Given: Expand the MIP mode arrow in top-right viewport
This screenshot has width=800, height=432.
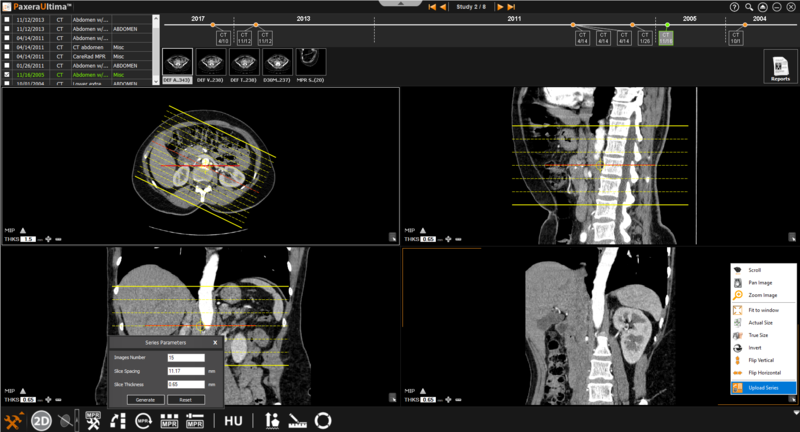Looking at the screenshot, I should pos(422,229).
